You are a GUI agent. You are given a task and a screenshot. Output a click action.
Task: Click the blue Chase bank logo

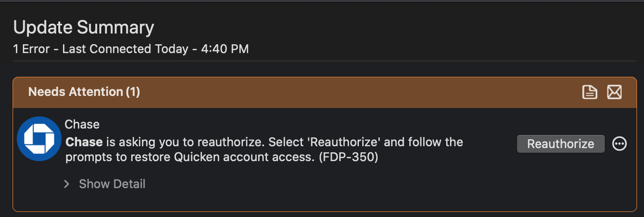click(39, 139)
